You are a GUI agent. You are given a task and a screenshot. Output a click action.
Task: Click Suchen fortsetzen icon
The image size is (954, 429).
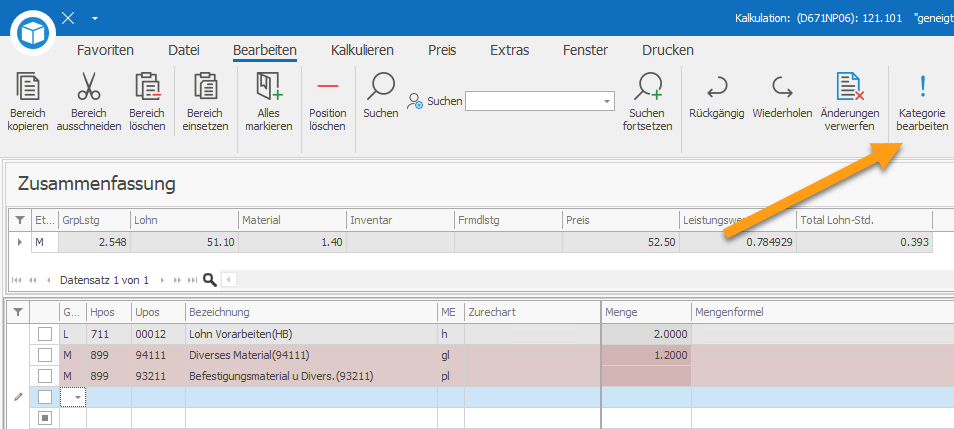pos(647,86)
